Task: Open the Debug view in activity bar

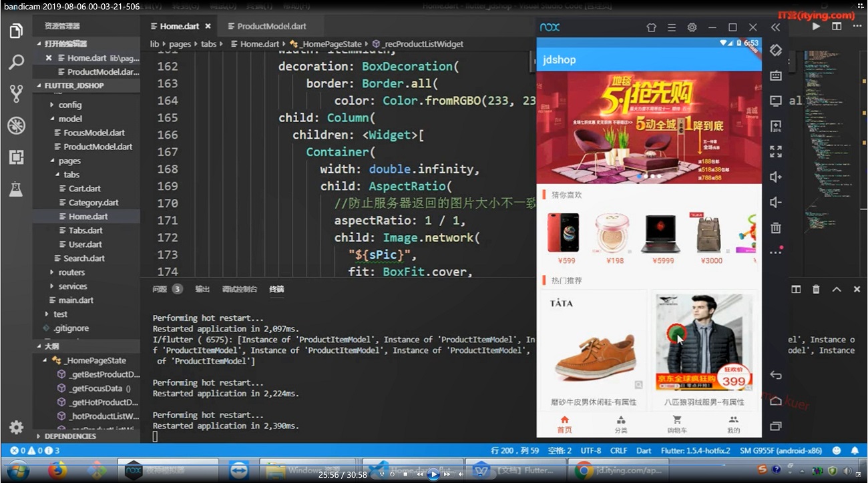Action: 17,125
